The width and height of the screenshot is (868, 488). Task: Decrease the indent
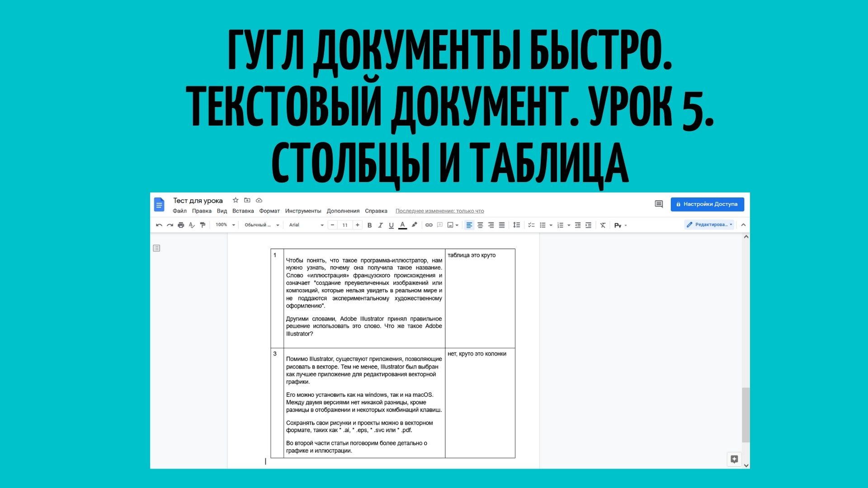[578, 225]
